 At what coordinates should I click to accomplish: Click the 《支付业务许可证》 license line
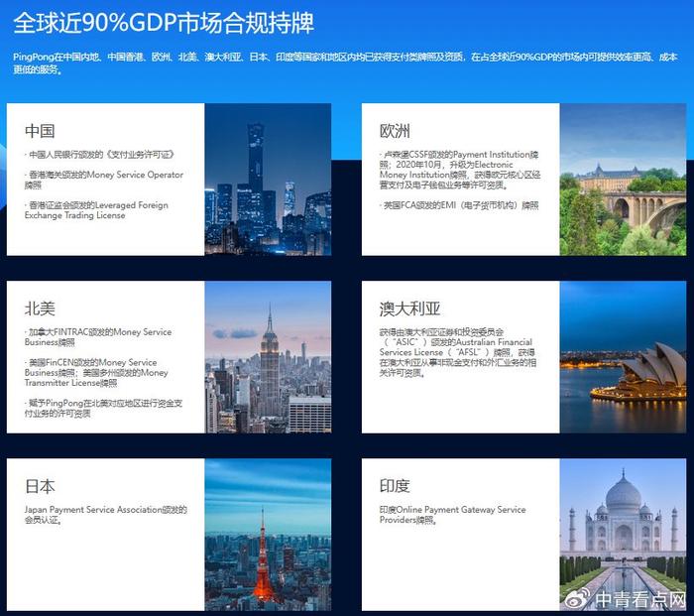pos(100,155)
